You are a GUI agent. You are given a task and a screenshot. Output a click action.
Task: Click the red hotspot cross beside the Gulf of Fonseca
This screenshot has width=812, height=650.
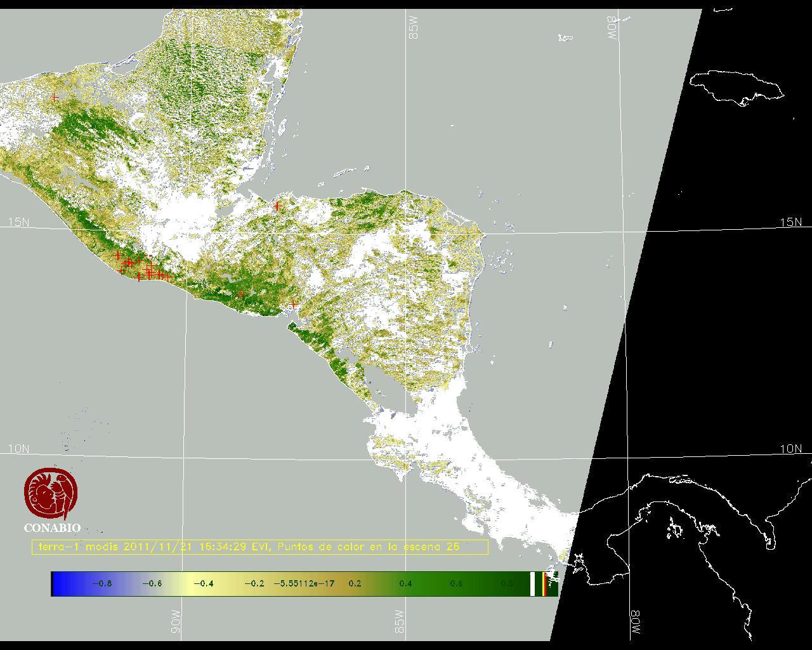click(x=293, y=305)
